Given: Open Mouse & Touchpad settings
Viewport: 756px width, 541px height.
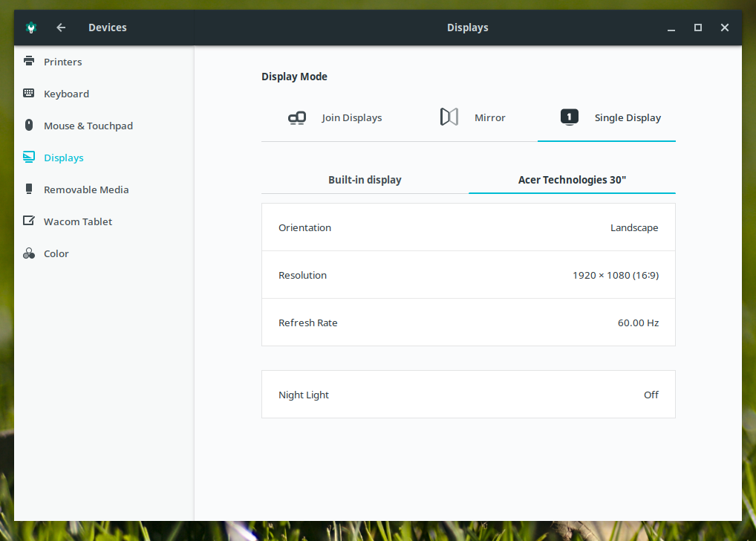Looking at the screenshot, I should click(x=104, y=126).
